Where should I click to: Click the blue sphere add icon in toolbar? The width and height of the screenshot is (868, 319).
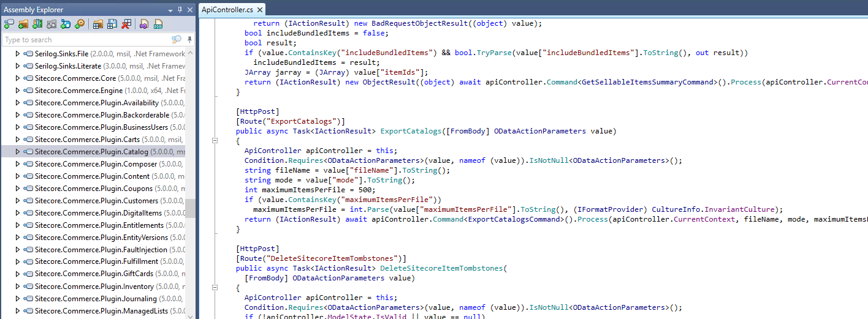coord(66,24)
